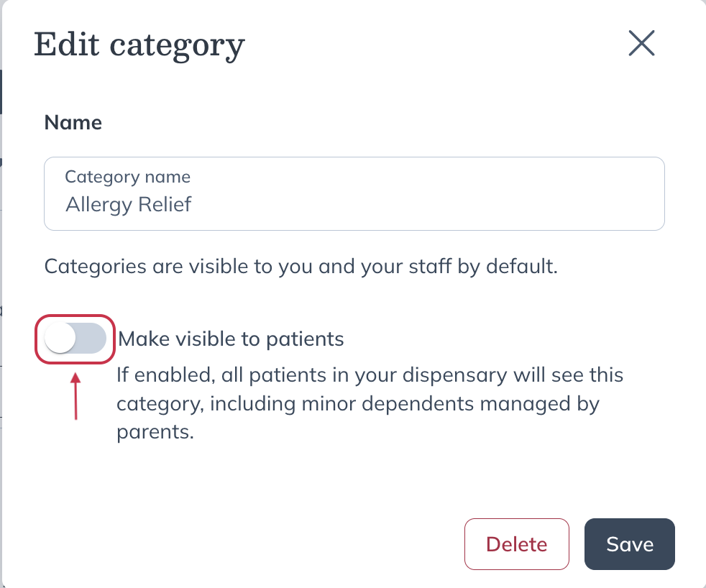Click the white knob of the visibility switch
706x588 pixels.
[x=60, y=339]
